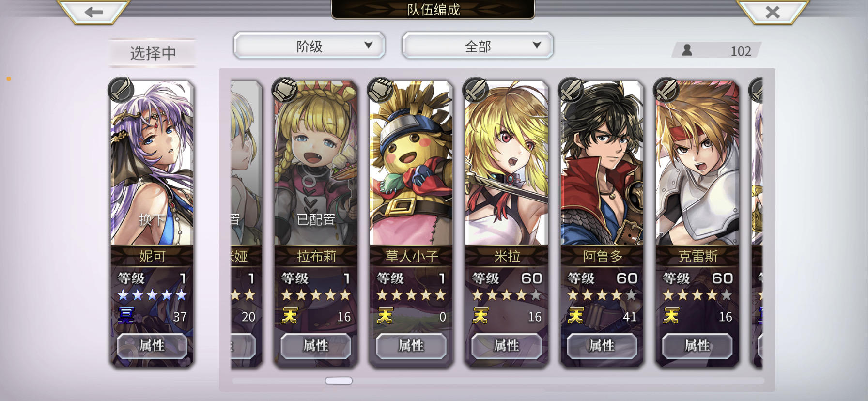Click the horizontal scrollbar thumb below the cards
Image resolution: width=868 pixels, height=401 pixels.
[339, 381]
